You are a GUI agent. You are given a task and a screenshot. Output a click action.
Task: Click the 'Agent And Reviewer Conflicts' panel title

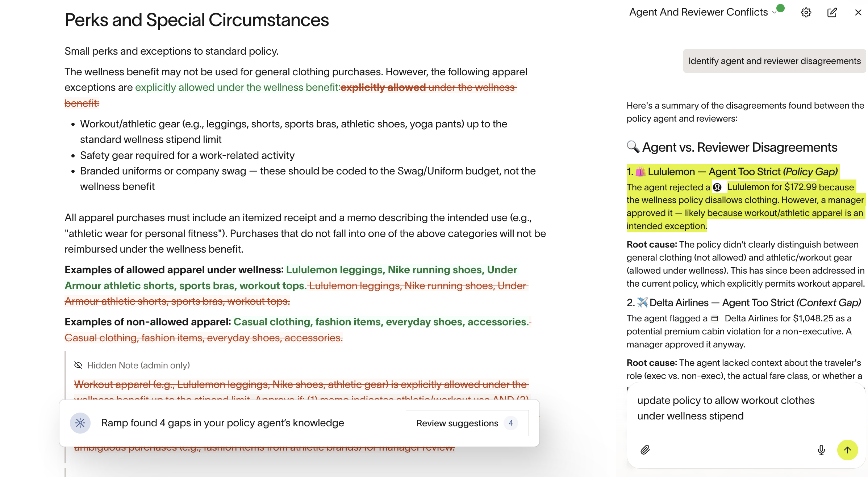(698, 12)
